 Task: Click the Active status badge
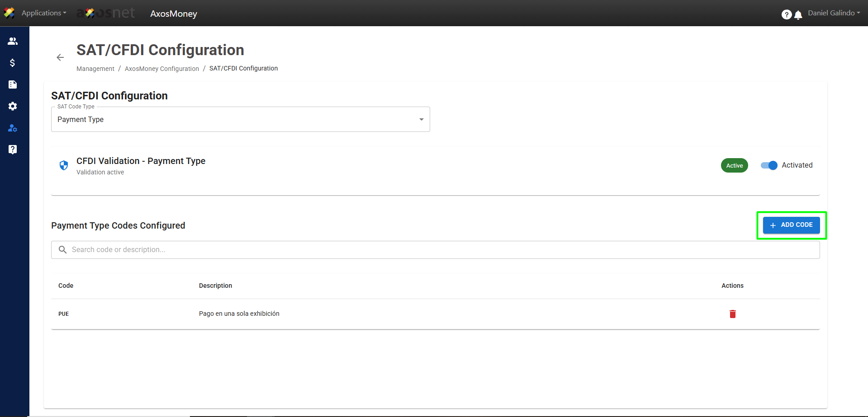(x=734, y=165)
